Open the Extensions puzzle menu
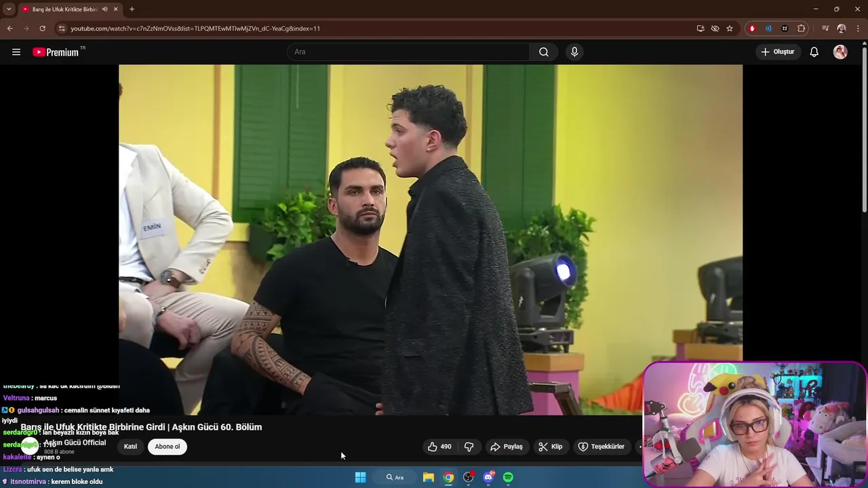The image size is (868, 488). point(801,28)
